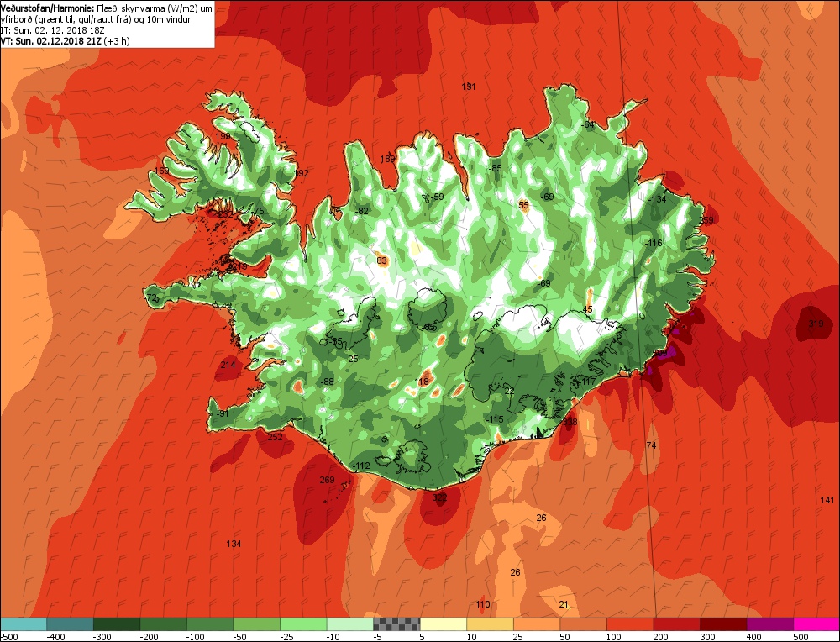Click the -91 value on the southwest peninsula
Image resolution: width=840 pixels, height=642 pixels.
221,413
